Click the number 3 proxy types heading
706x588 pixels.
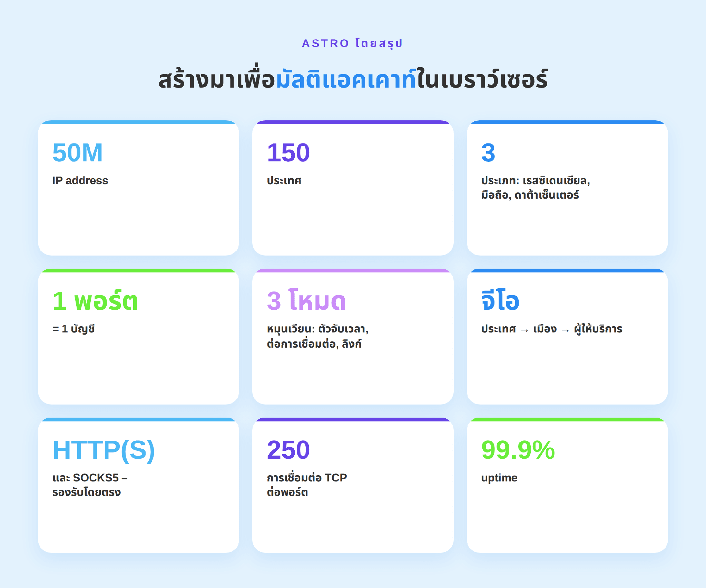click(x=488, y=152)
